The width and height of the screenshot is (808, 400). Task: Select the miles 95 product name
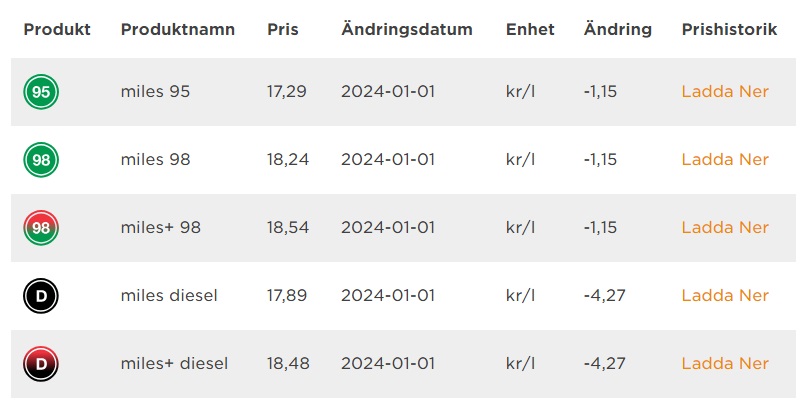[x=155, y=92]
